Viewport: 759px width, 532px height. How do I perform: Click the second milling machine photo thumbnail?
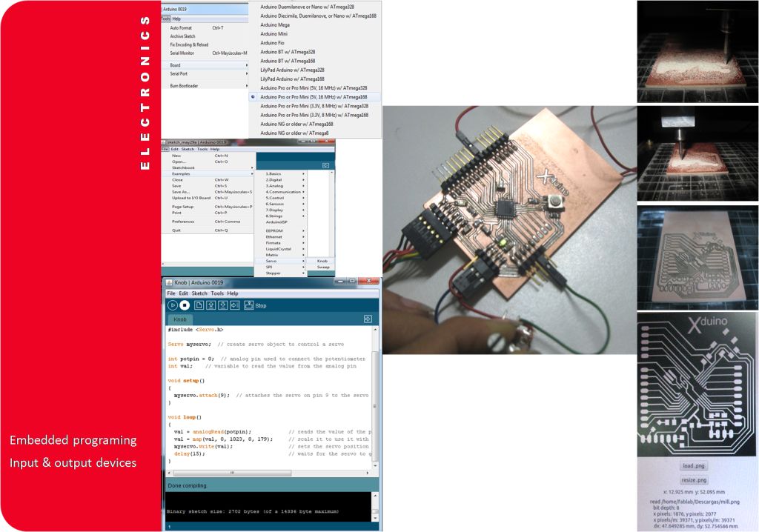[x=697, y=153]
